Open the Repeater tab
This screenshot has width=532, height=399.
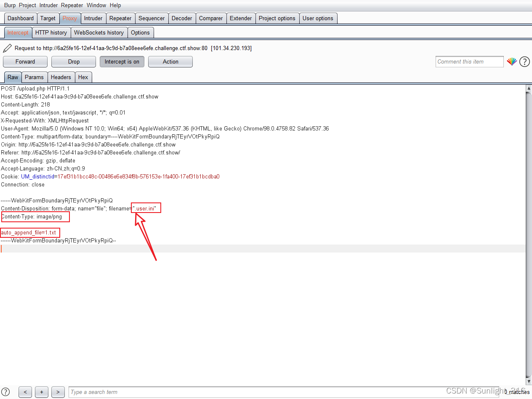[120, 18]
